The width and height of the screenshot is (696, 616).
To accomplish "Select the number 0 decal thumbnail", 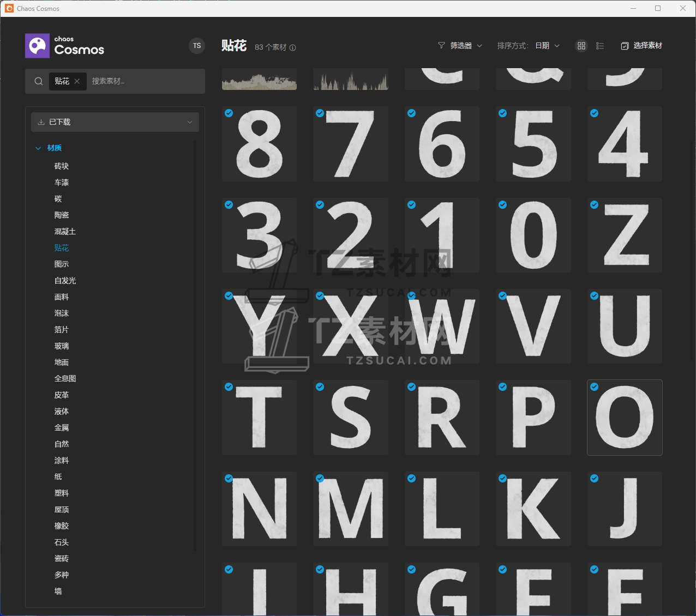I will point(533,235).
